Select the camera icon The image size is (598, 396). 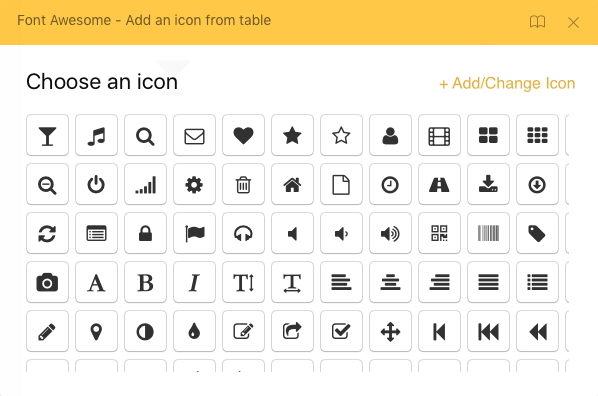(47, 283)
